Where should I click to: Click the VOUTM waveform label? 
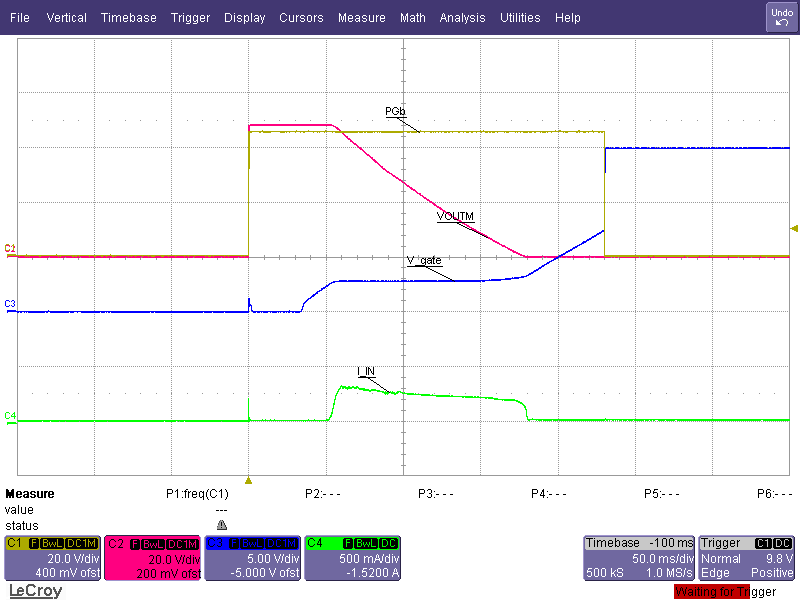(x=455, y=216)
